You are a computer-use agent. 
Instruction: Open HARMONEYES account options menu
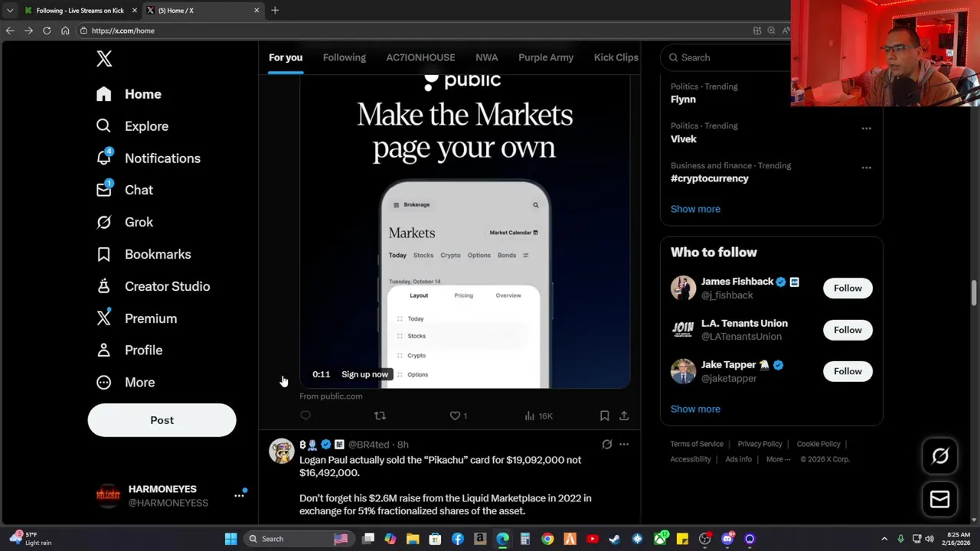tap(239, 496)
